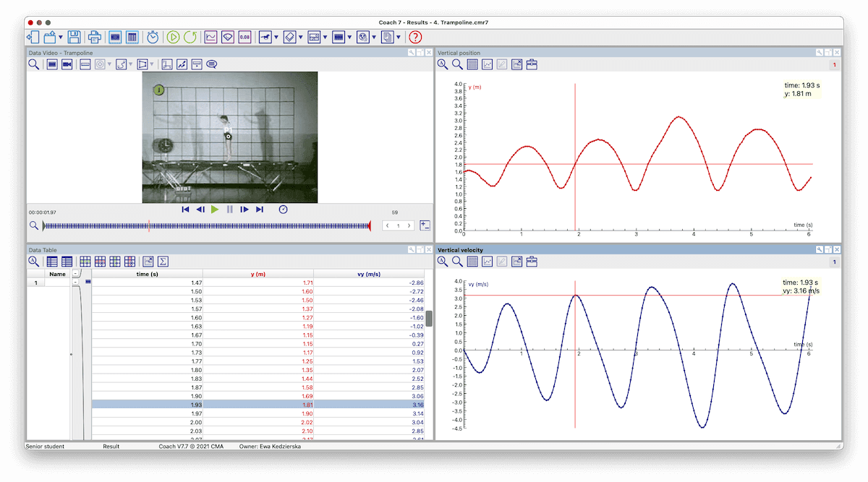Select the y (m) column header
Screen dimensions: 868x482
tap(258, 274)
